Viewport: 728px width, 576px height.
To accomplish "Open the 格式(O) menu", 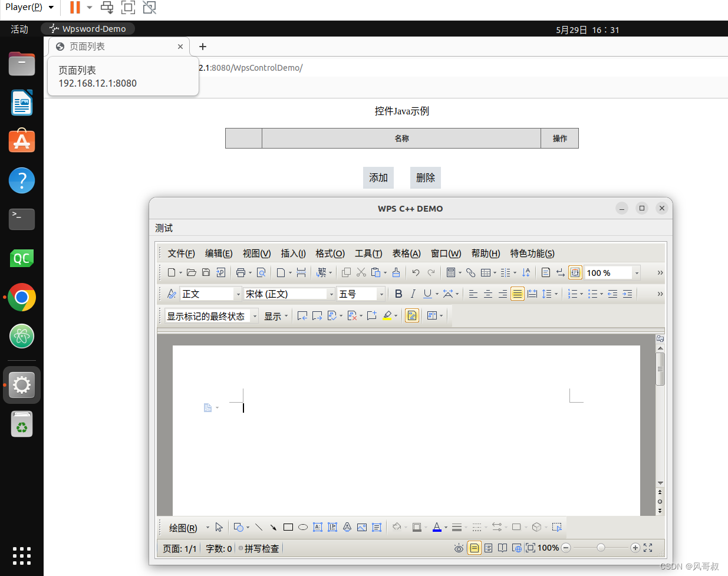I will click(x=330, y=253).
